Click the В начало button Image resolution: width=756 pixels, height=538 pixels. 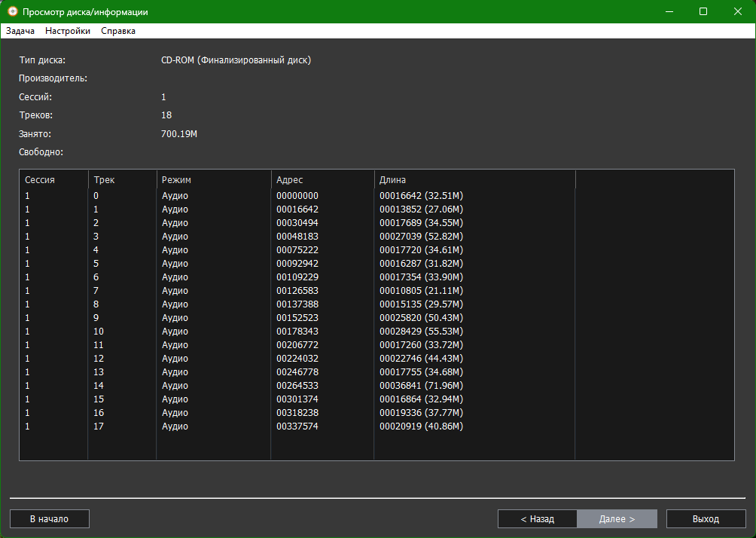point(49,519)
